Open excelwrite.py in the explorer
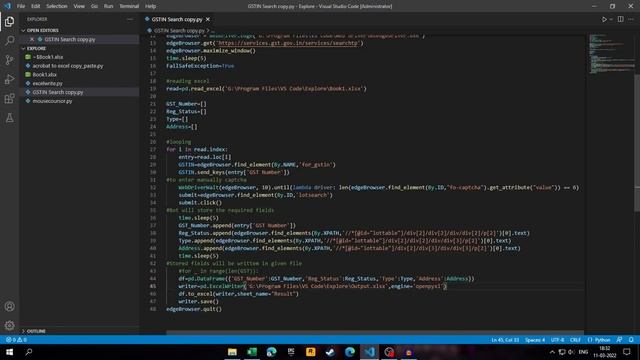640x360 pixels. click(47, 83)
